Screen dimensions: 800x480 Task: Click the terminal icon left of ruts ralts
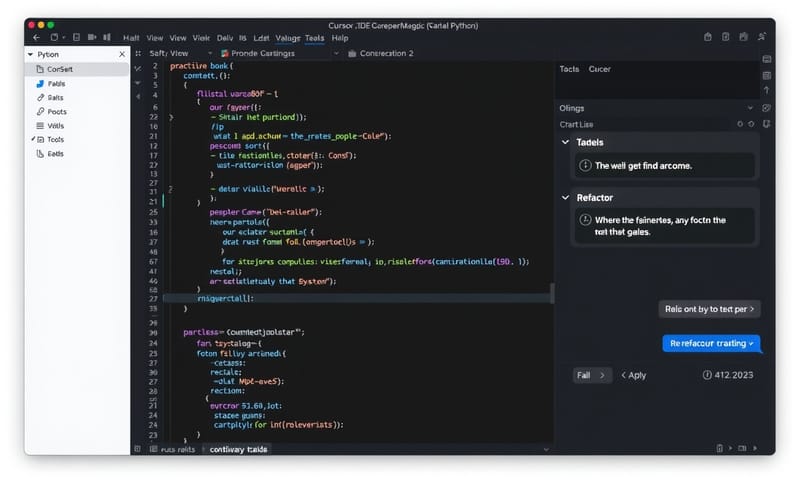[x=154, y=449]
